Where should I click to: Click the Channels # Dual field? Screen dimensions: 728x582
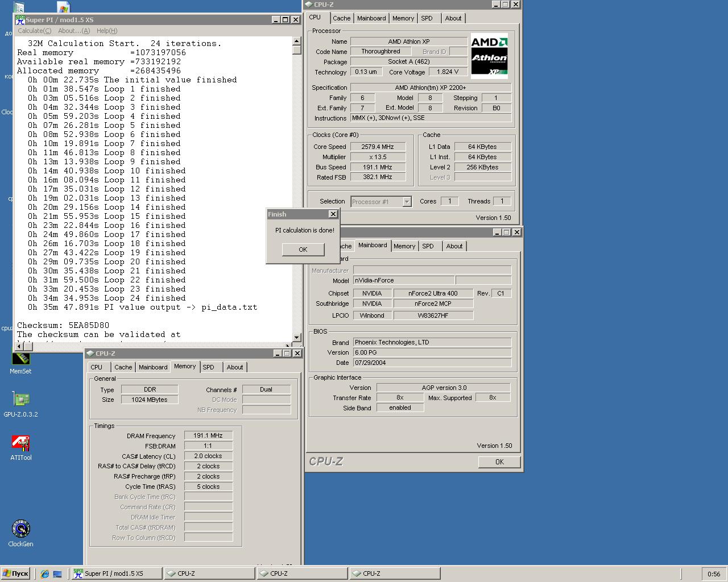pos(266,390)
